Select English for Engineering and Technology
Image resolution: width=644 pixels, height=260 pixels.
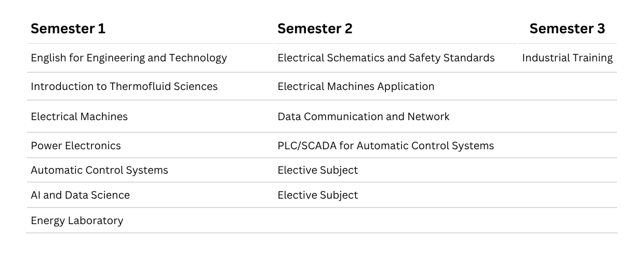[129, 58]
